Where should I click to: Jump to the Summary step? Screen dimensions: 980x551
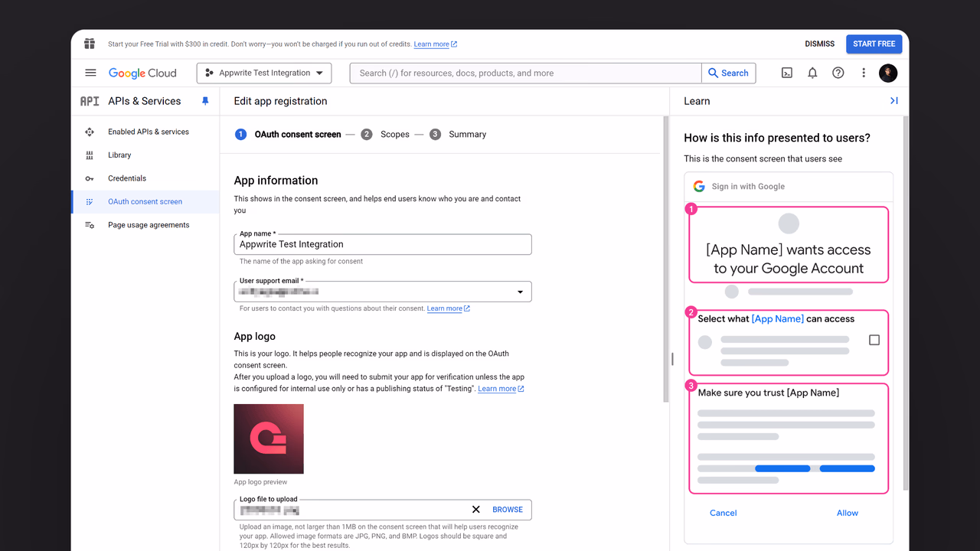(458, 134)
